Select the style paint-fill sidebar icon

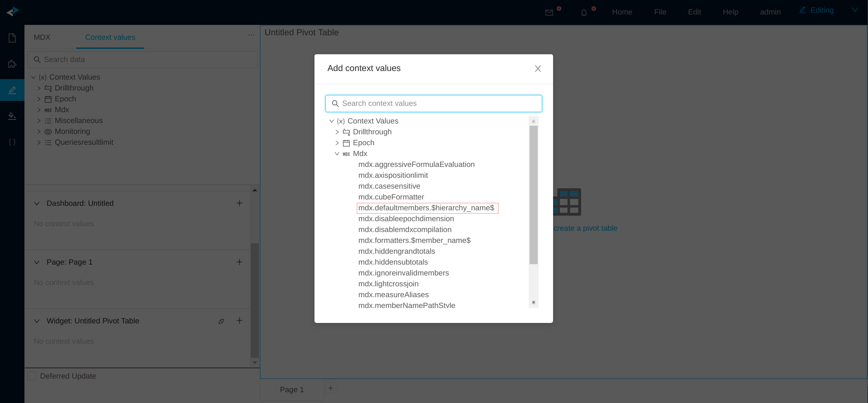tap(12, 116)
